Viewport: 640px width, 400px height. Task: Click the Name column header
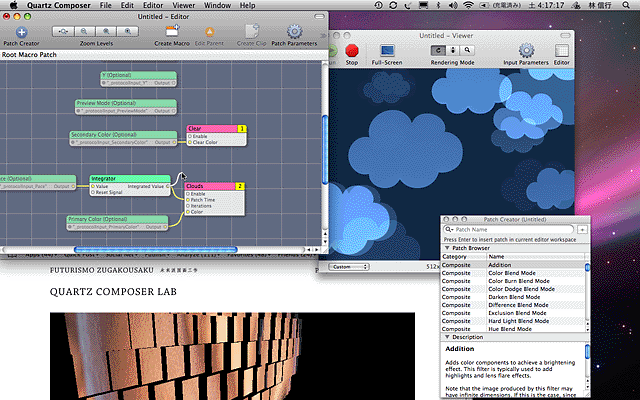tap(536, 256)
